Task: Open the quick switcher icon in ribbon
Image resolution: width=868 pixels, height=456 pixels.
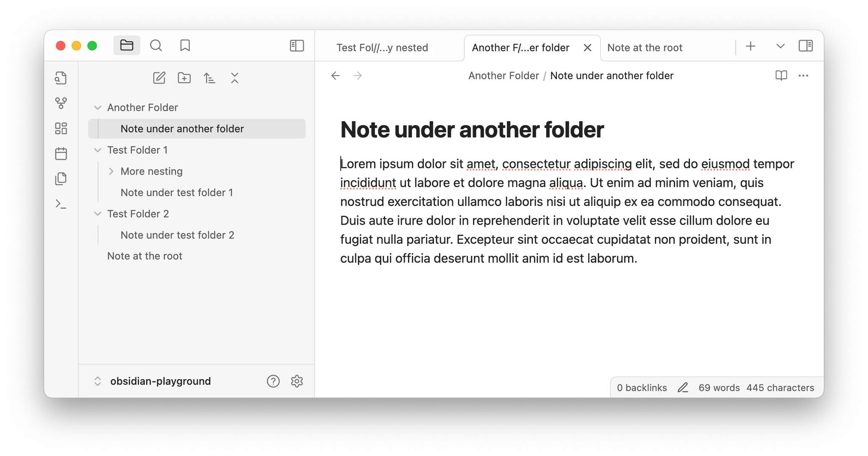Action: click(61, 78)
